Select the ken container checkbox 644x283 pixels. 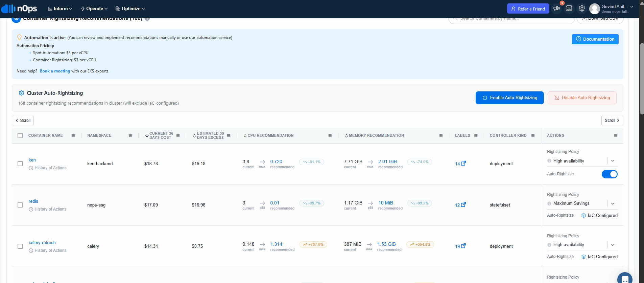[x=20, y=164]
